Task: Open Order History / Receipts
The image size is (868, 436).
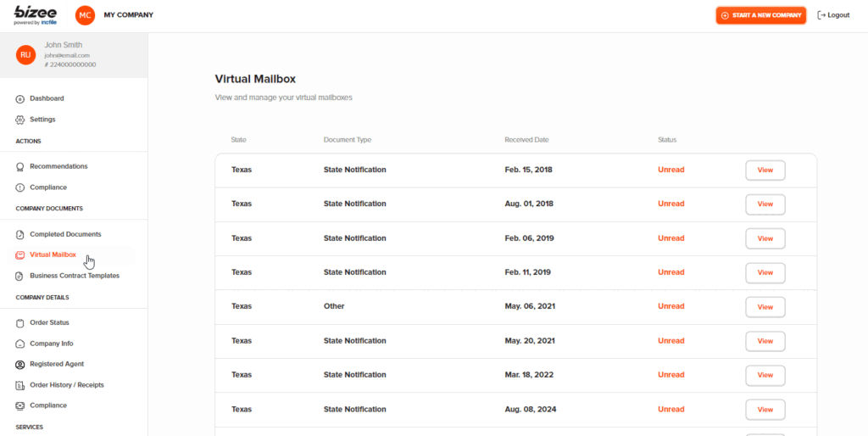Action: 66,385
